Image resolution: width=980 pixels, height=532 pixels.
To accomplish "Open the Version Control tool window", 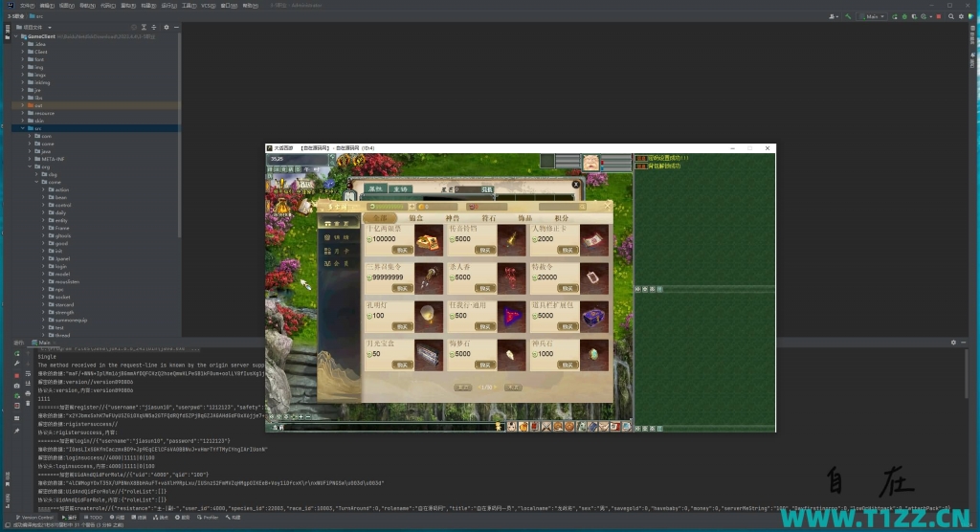I will tap(34, 518).
